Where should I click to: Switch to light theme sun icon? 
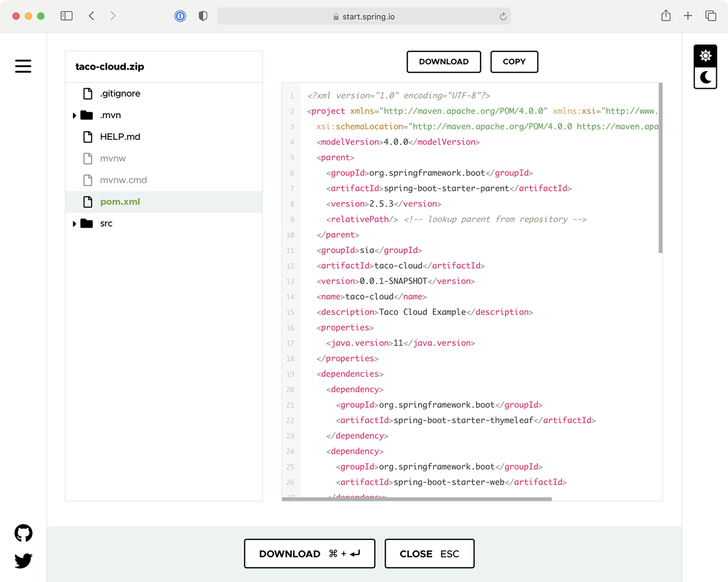(705, 56)
